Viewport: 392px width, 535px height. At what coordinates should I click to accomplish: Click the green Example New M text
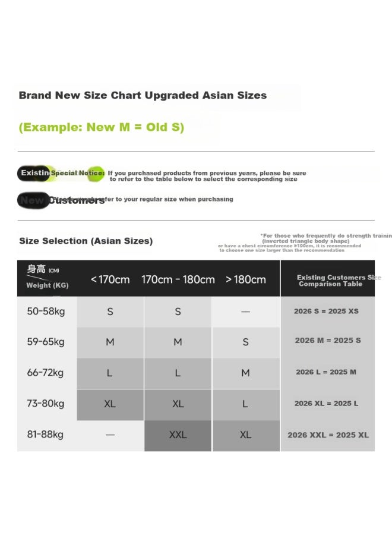coord(101,127)
